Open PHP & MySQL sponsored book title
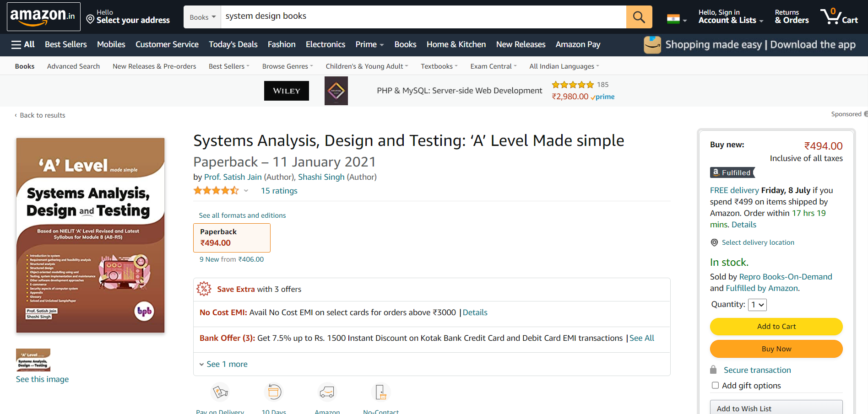This screenshot has height=414, width=868. (x=459, y=91)
